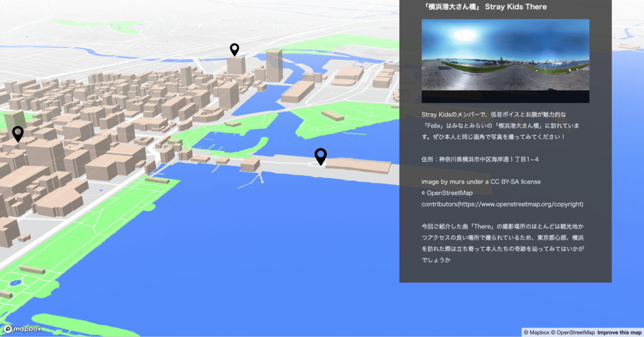Click the leftmost pin marker over the city blocks
Screen dimensions: 644x337
[x=18, y=134]
